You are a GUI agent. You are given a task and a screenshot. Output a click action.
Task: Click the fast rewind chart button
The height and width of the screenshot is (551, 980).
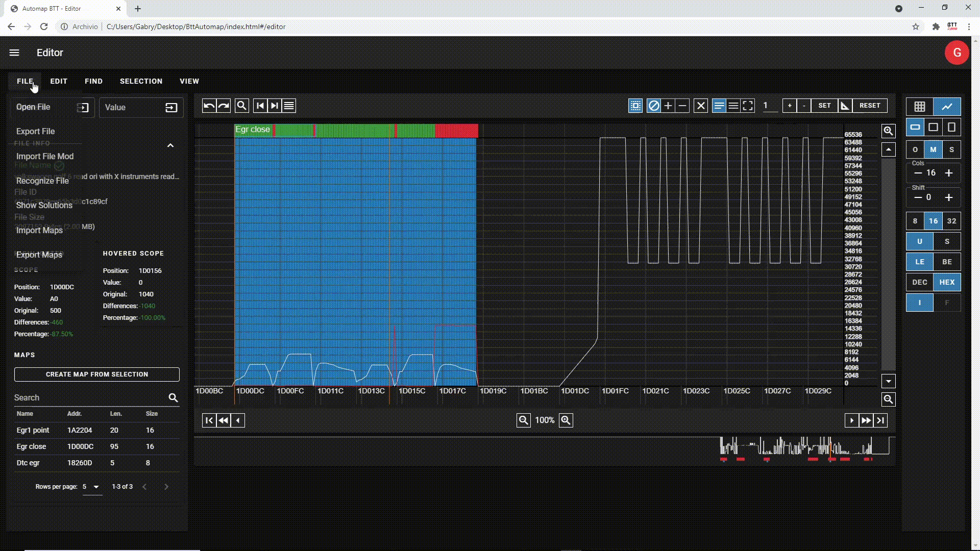pos(224,420)
